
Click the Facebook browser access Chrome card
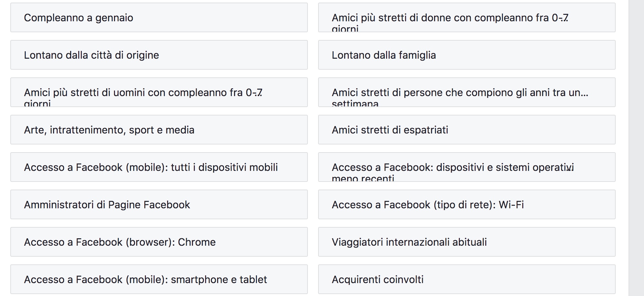click(159, 242)
